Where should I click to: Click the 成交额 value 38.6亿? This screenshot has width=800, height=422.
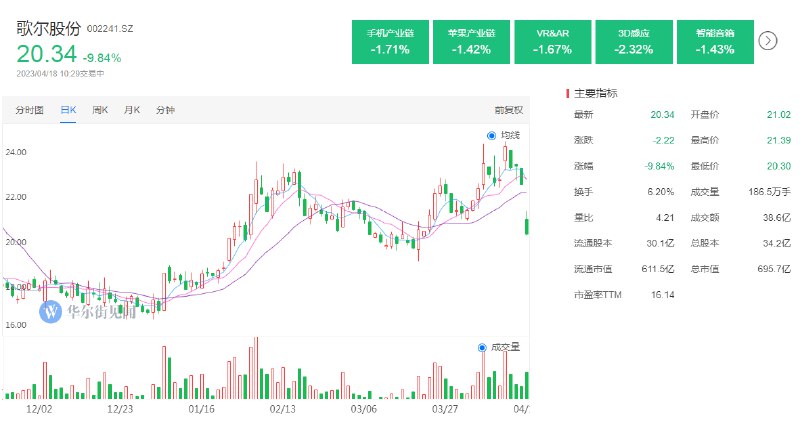click(x=777, y=218)
